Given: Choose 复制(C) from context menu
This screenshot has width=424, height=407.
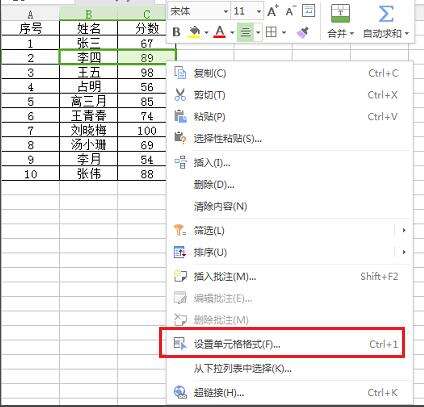Looking at the screenshot, I should [289, 73].
